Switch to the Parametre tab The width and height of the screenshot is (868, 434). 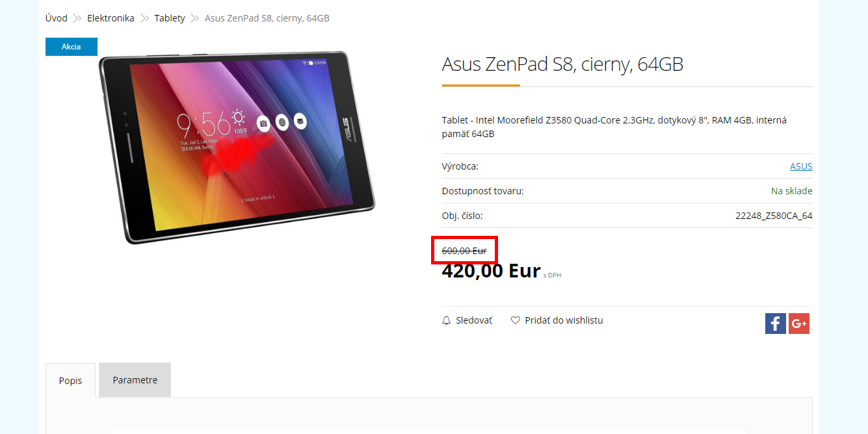[135, 380]
